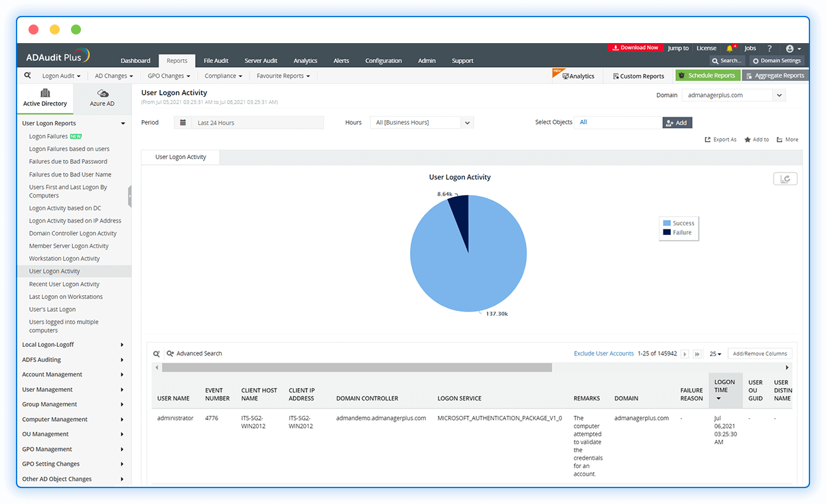Click the table quick search icon
The width and height of the screenshot is (826, 504).
tap(157, 353)
